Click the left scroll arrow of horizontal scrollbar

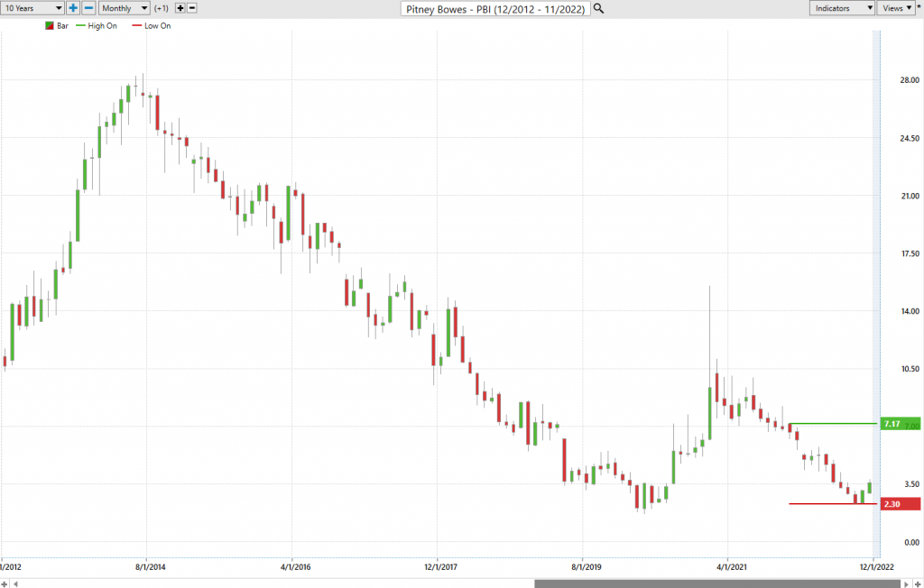pyautogui.click(x=16, y=583)
